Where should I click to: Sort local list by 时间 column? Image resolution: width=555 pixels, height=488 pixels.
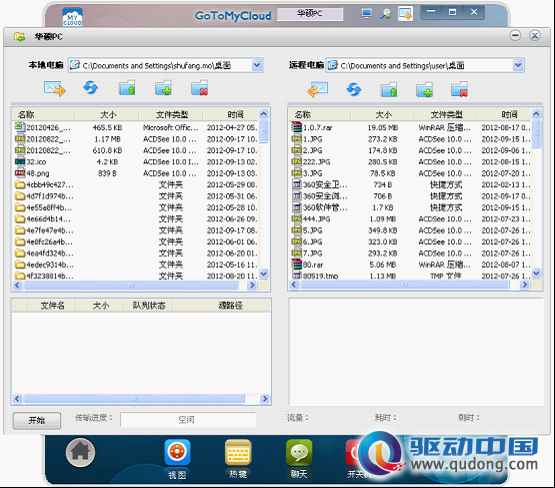231,114
